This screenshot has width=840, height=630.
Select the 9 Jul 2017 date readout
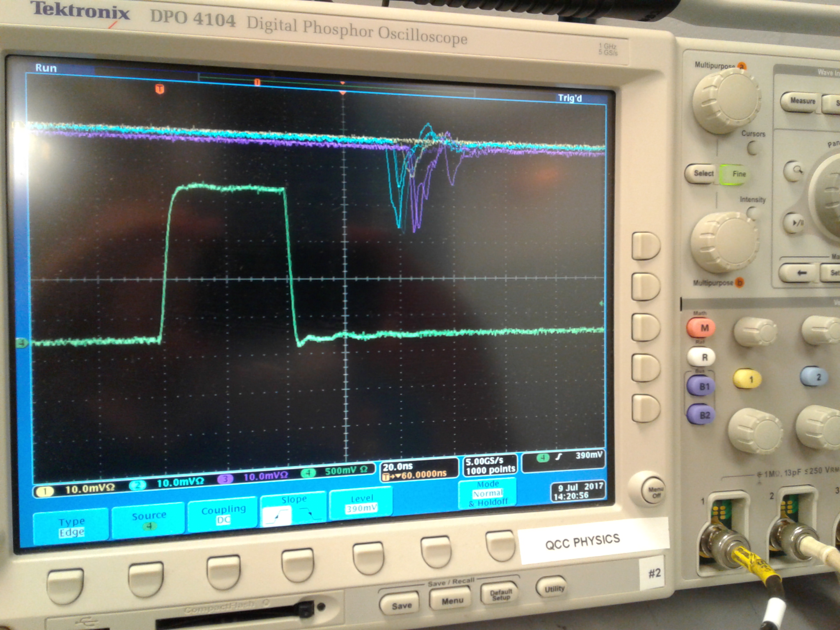tap(580, 487)
